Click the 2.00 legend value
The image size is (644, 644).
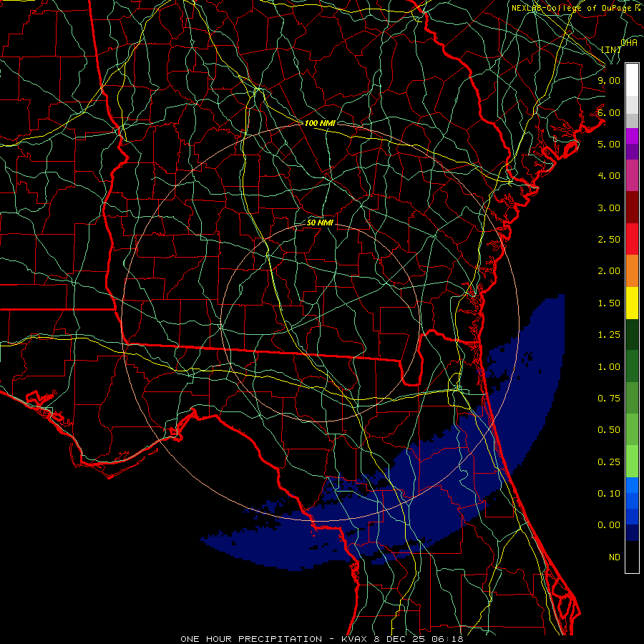click(x=609, y=271)
